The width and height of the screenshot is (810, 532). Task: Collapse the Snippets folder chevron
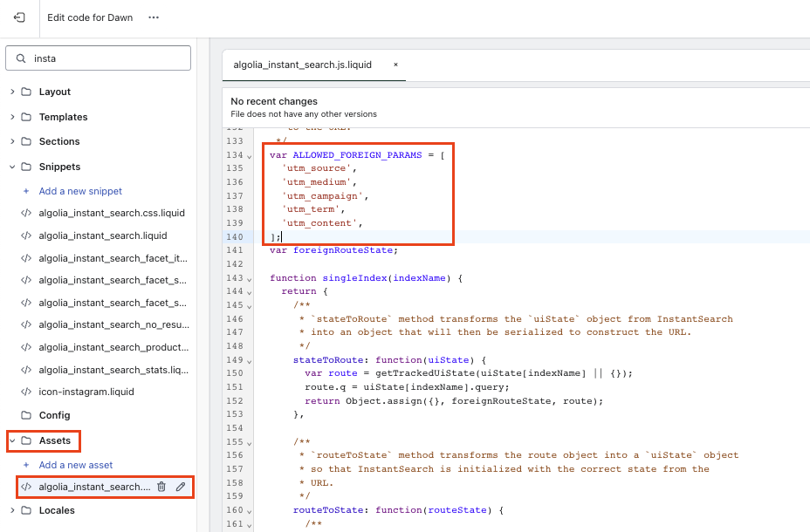(12, 167)
